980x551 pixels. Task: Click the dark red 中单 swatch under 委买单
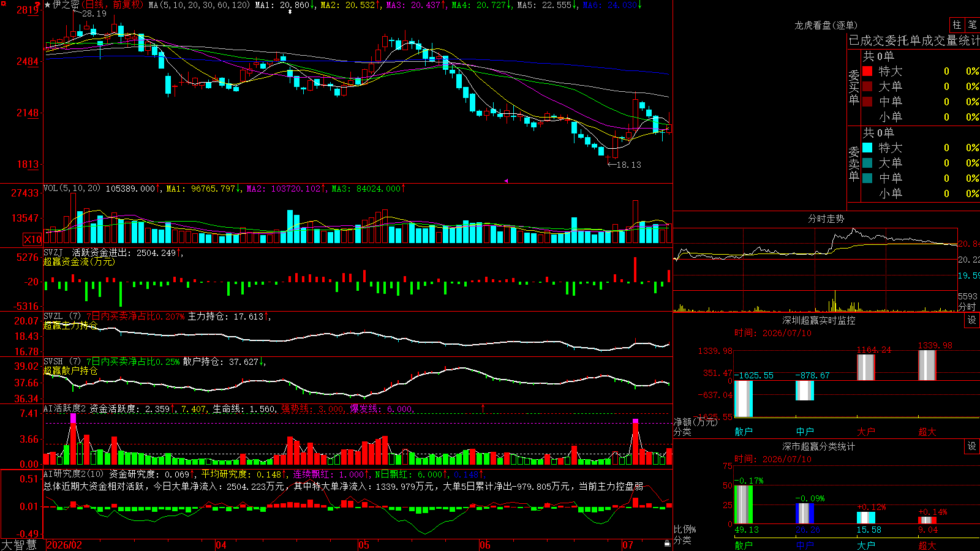867,101
